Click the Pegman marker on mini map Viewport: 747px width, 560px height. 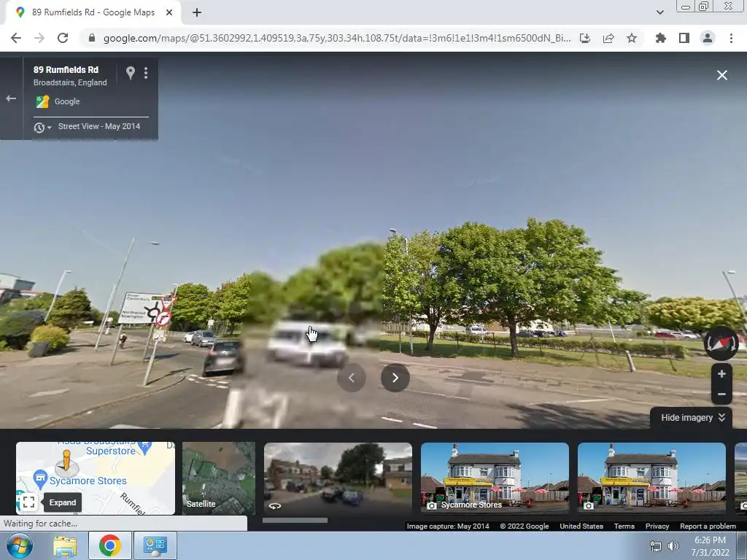66,462
